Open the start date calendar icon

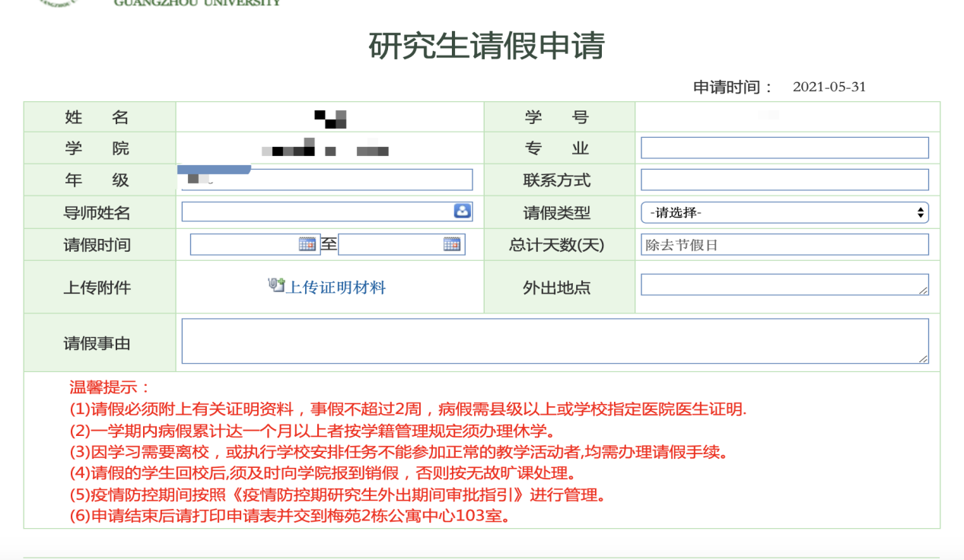pyautogui.click(x=307, y=244)
